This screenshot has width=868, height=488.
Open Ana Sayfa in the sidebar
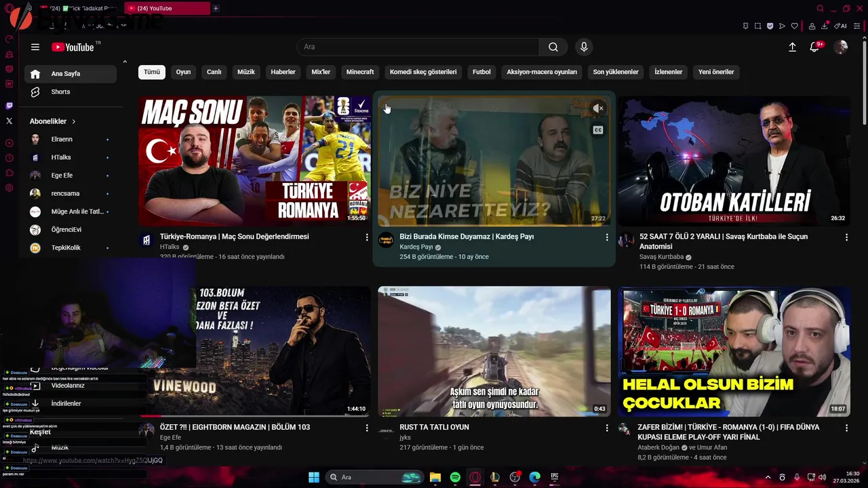tap(71, 74)
